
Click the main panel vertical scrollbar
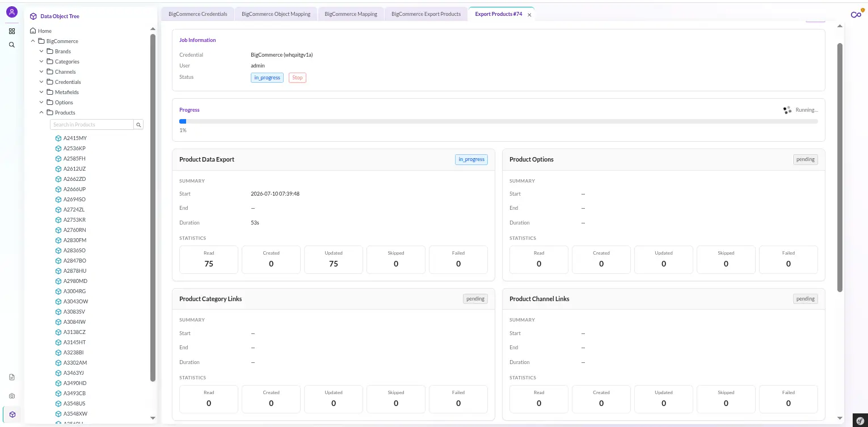click(x=840, y=167)
